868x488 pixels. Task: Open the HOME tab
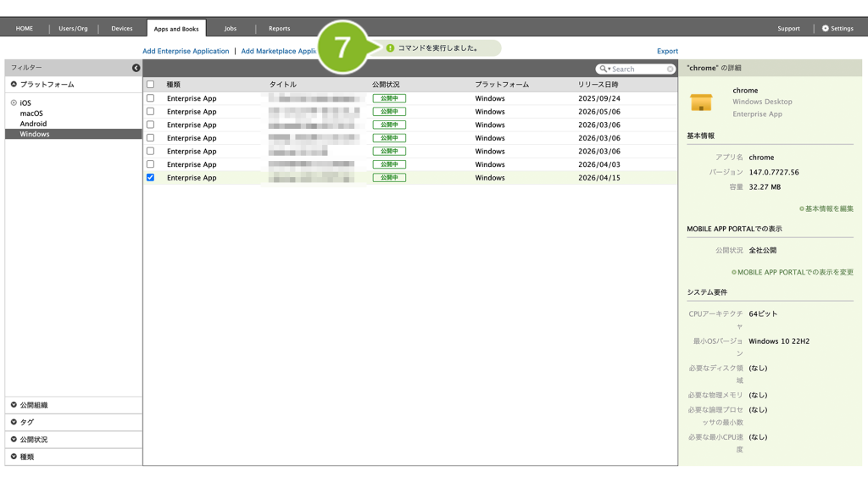tap(25, 28)
